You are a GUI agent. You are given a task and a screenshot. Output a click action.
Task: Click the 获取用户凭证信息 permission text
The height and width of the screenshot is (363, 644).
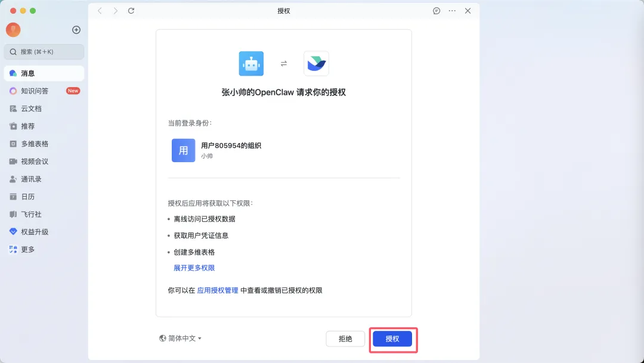pyautogui.click(x=201, y=235)
